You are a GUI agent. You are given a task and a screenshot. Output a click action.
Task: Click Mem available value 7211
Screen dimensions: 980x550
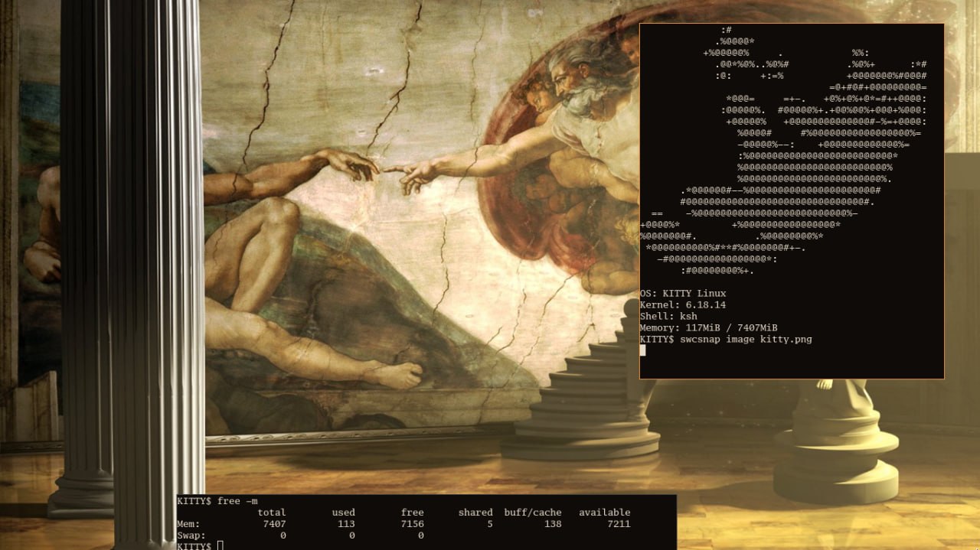(619, 524)
